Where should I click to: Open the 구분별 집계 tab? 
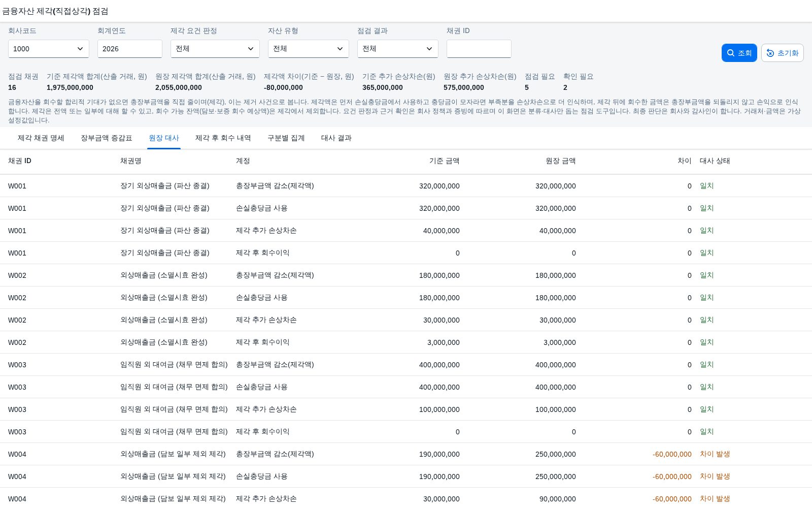286,138
